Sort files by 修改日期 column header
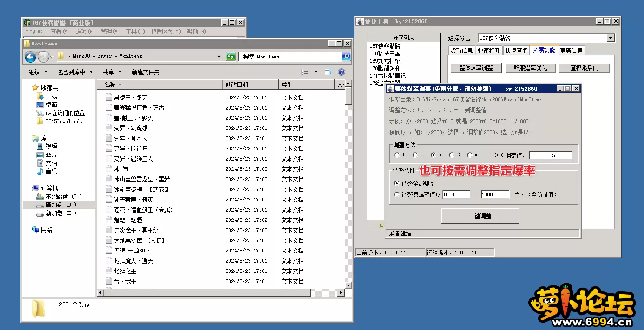Screen dimensions: 644x330 (x=250, y=84)
